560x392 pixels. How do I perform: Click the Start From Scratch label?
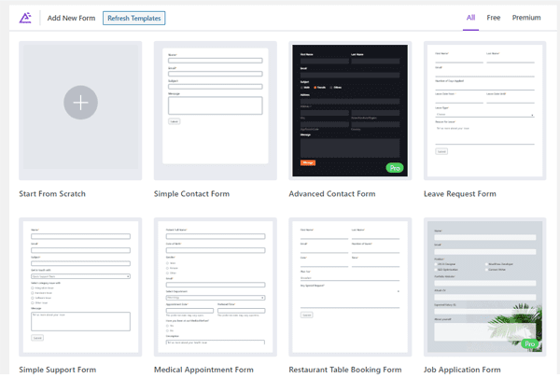pos(52,194)
